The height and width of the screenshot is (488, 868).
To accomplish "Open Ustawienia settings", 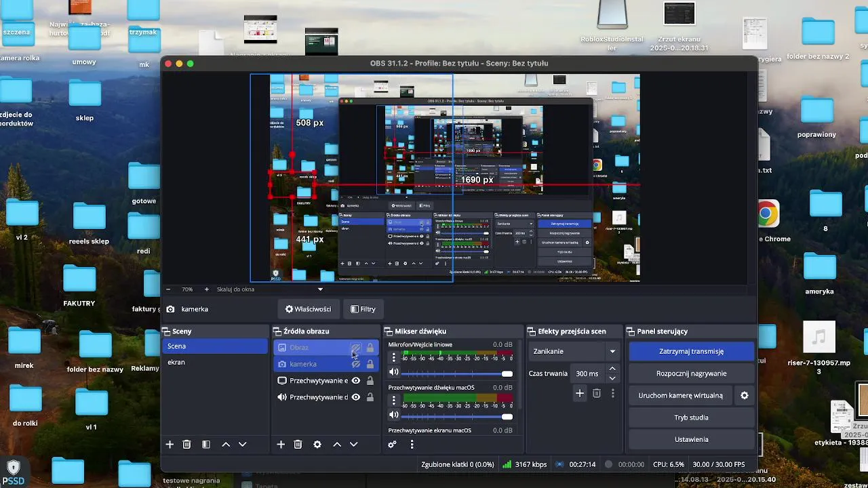I will tap(691, 439).
